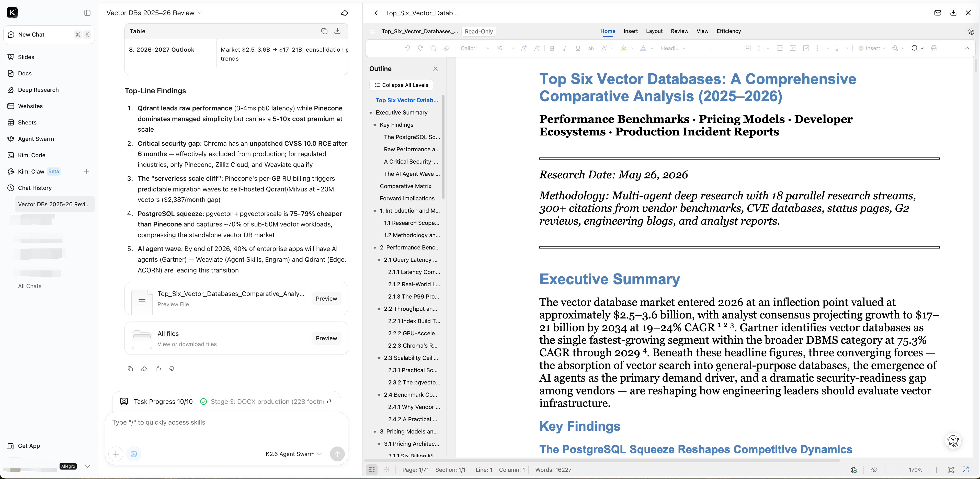This screenshot has width=980, height=479.
Task: Click the print icon in toolbar
Action: click(934, 48)
